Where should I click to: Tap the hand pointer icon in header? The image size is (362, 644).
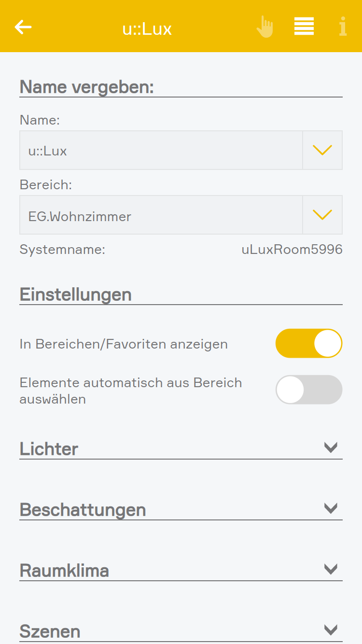[265, 27]
